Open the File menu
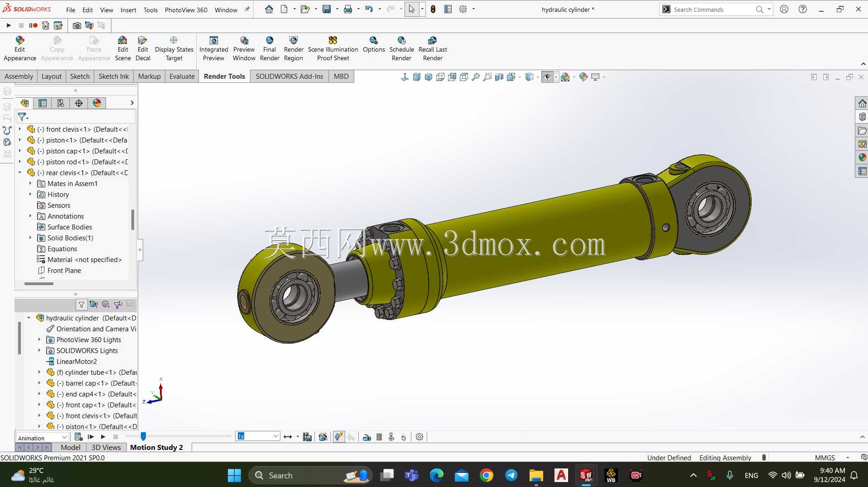The height and width of the screenshot is (487, 868). point(71,10)
